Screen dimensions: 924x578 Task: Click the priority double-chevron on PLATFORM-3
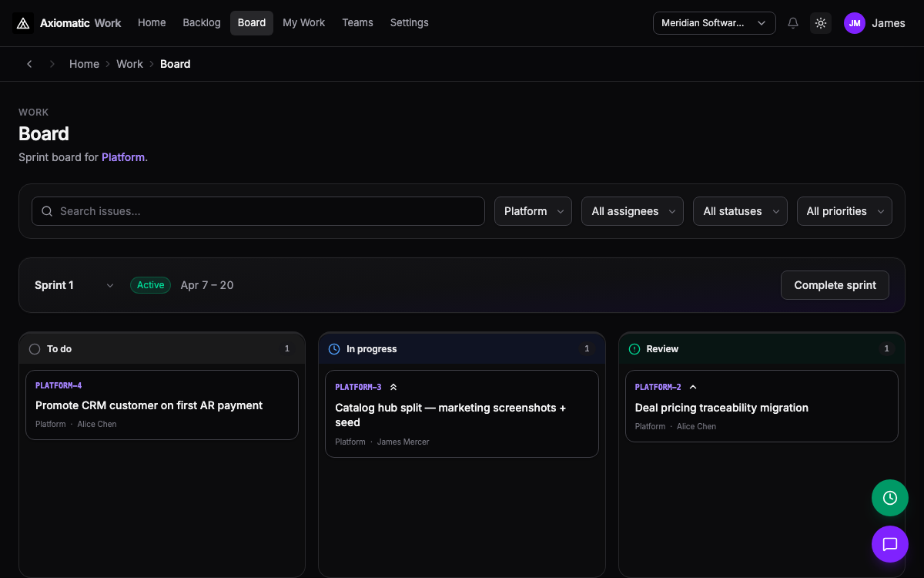coord(393,387)
